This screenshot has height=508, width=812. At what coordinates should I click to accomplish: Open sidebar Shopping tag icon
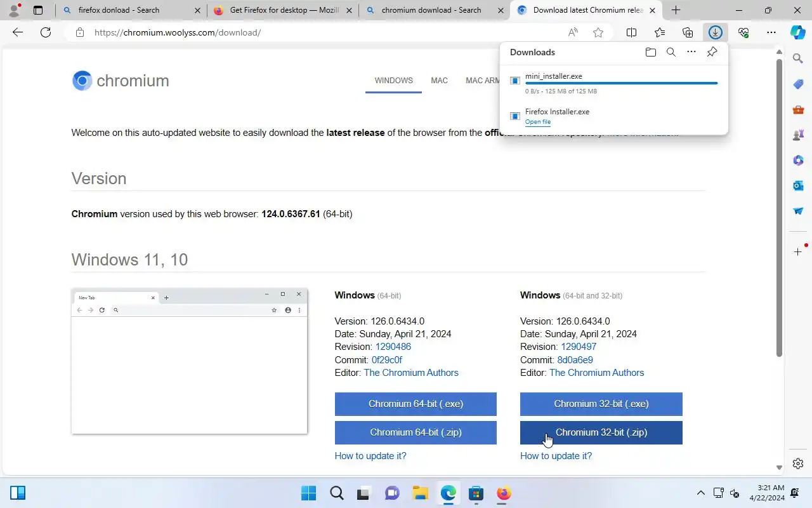click(798, 84)
